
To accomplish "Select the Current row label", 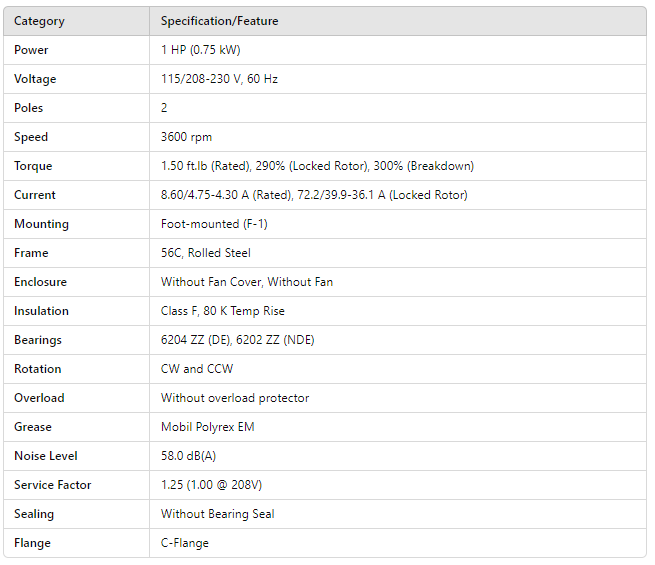I will coord(35,195).
